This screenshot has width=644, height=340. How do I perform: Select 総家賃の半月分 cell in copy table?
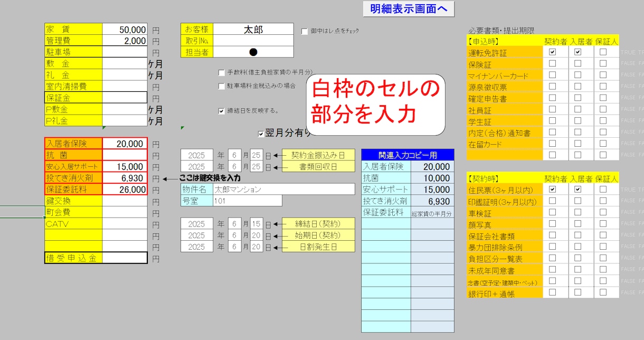tap(432, 213)
